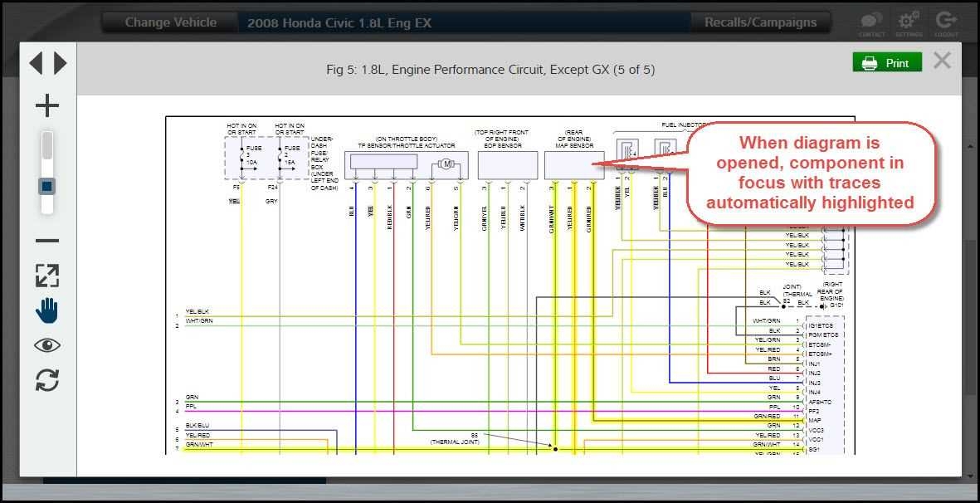Click the left navigation arrow
Viewport: 980px width, 503px height.
(37, 61)
